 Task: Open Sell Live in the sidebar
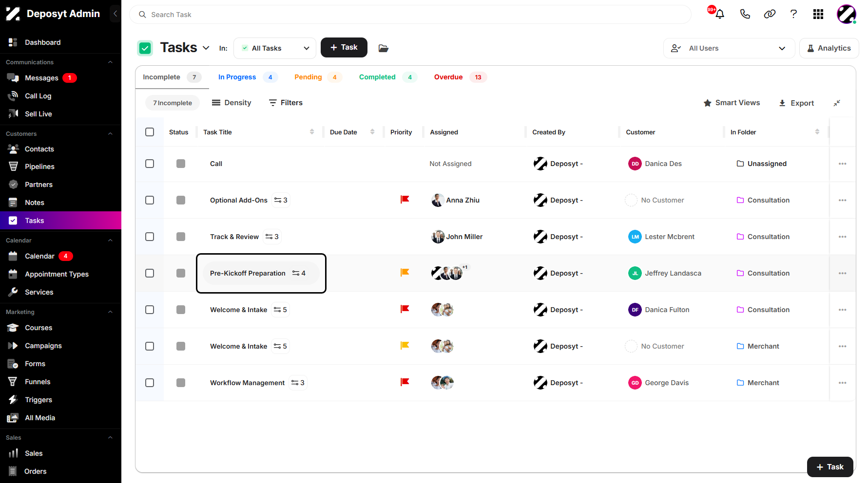click(x=39, y=114)
